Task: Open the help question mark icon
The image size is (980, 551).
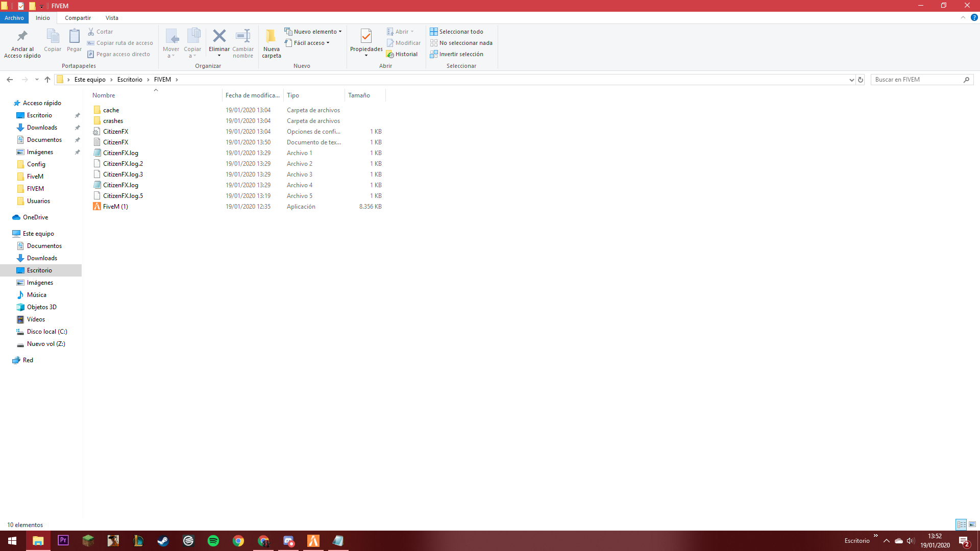Action: coord(974,17)
